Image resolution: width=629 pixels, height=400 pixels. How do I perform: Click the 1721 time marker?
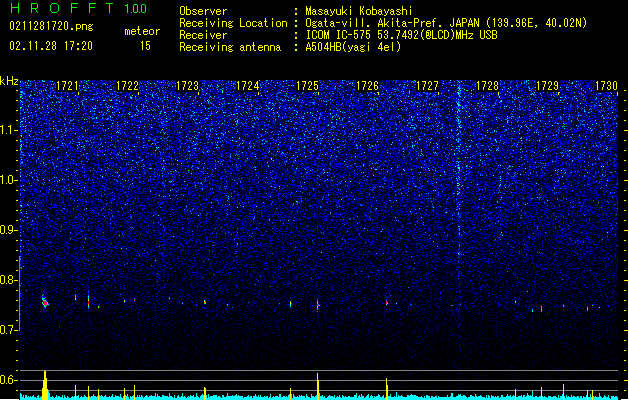coord(67,86)
